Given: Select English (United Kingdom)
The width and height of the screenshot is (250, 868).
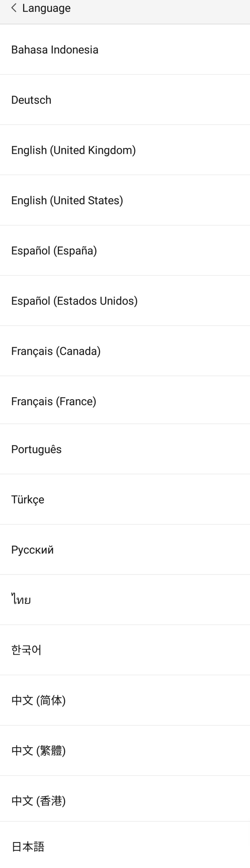Looking at the screenshot, I should (73, 150).
